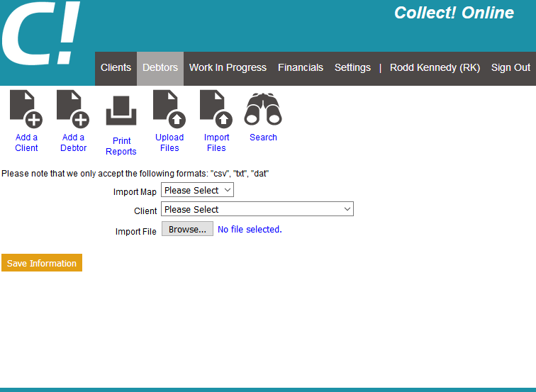The height and width of the screenshot is (392, 536).
Task: Click the Import Files arrow icon
Action: [216, 109]
